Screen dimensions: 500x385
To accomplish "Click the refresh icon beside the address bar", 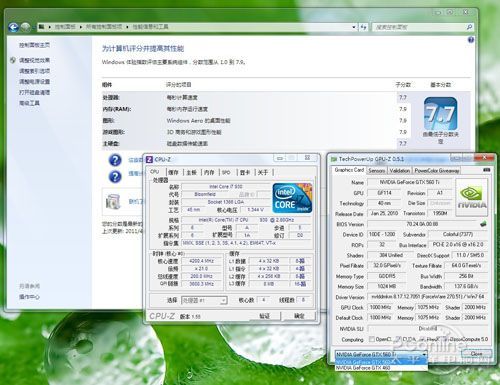I will coord(363,27).
